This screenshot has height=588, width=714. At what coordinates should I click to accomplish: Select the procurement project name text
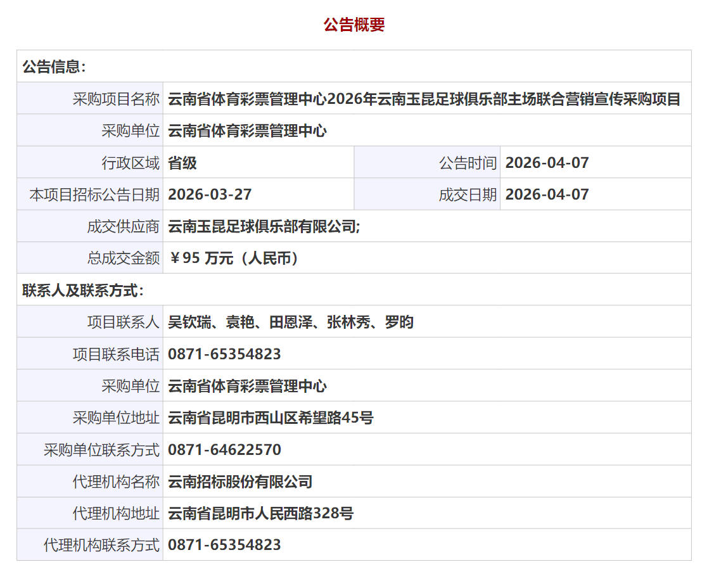pos(424,99)
